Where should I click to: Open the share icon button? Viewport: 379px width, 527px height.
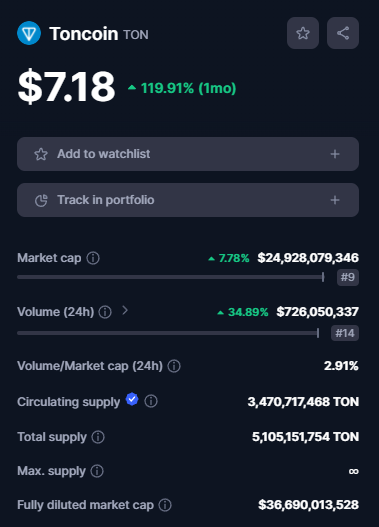(x=343, y=33)
